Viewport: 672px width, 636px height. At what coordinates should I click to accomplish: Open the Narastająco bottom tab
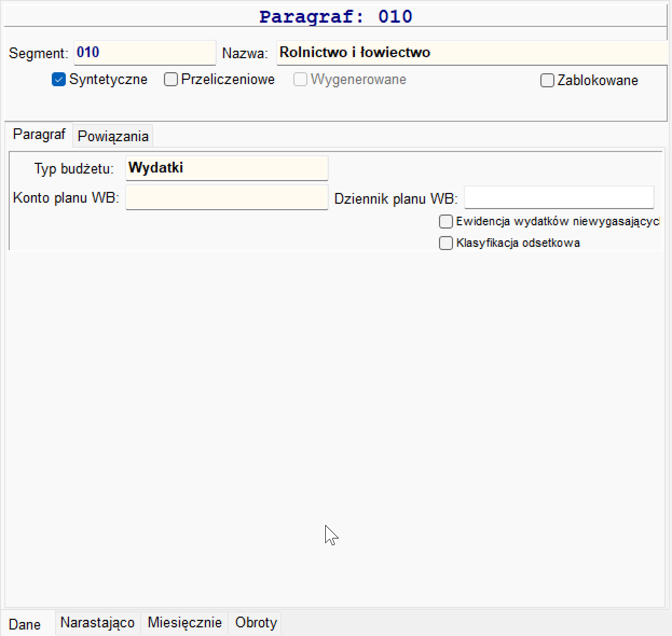[x=98, y=623]
